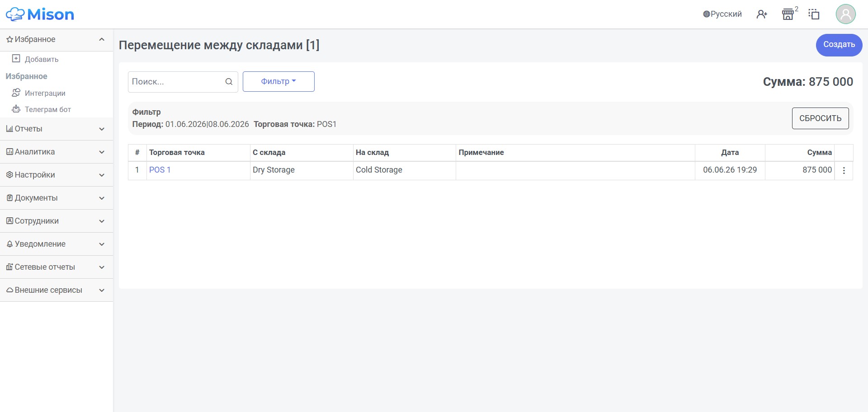Expand the Сотрудники menu
This screenshot has height=412, width=868.
[57, 221]
